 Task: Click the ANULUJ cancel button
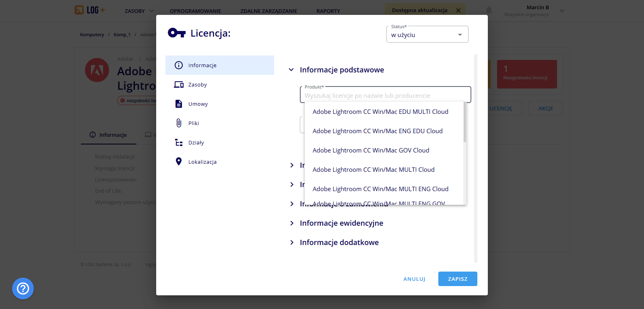click(x=414, y=279)
